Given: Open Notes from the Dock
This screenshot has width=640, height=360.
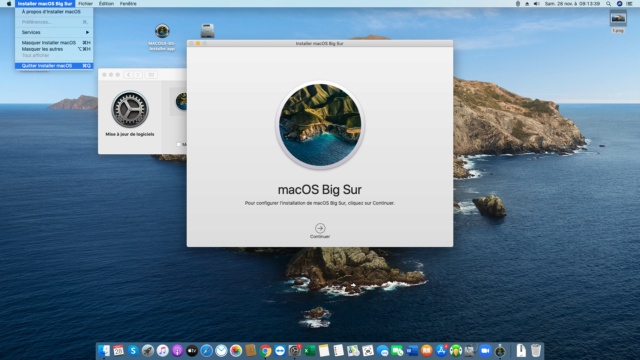Looking at the screenshot, I should (324, 351).
